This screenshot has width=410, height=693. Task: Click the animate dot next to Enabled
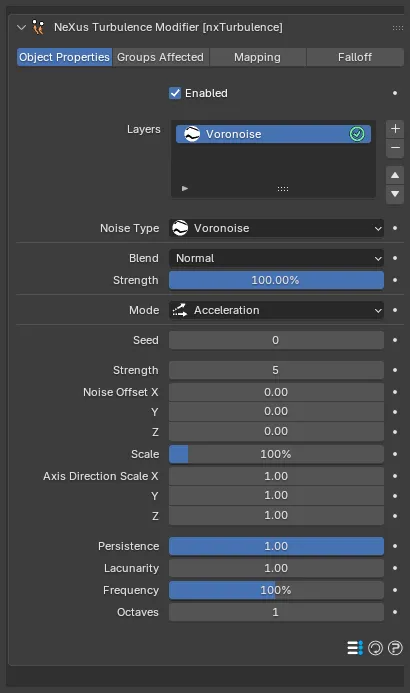point(395,93)
